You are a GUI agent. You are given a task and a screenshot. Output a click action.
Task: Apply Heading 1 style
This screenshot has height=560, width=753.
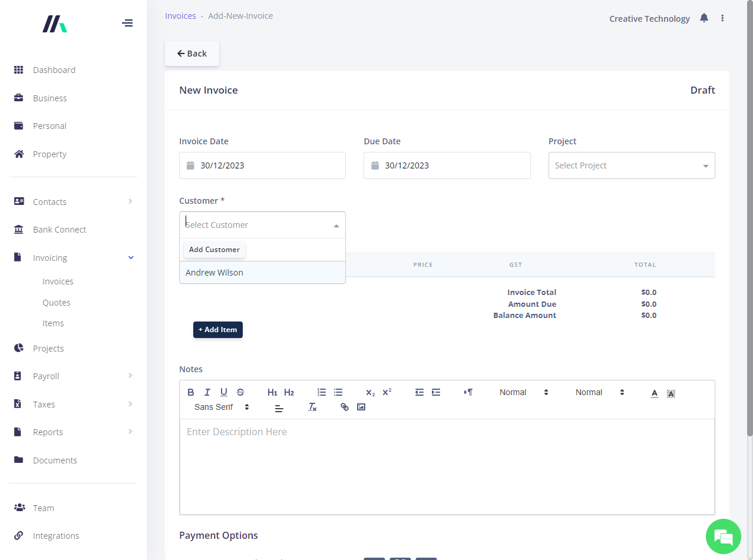coord(272,392)
